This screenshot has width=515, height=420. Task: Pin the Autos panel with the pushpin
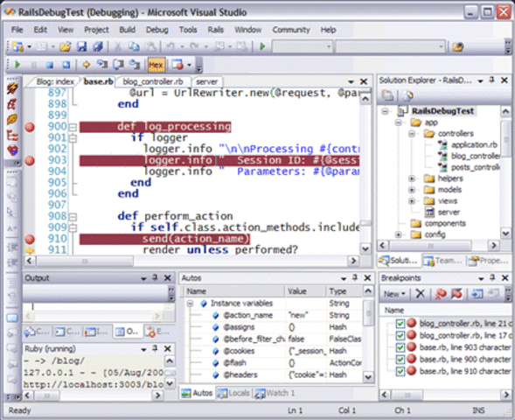point(355,277)
